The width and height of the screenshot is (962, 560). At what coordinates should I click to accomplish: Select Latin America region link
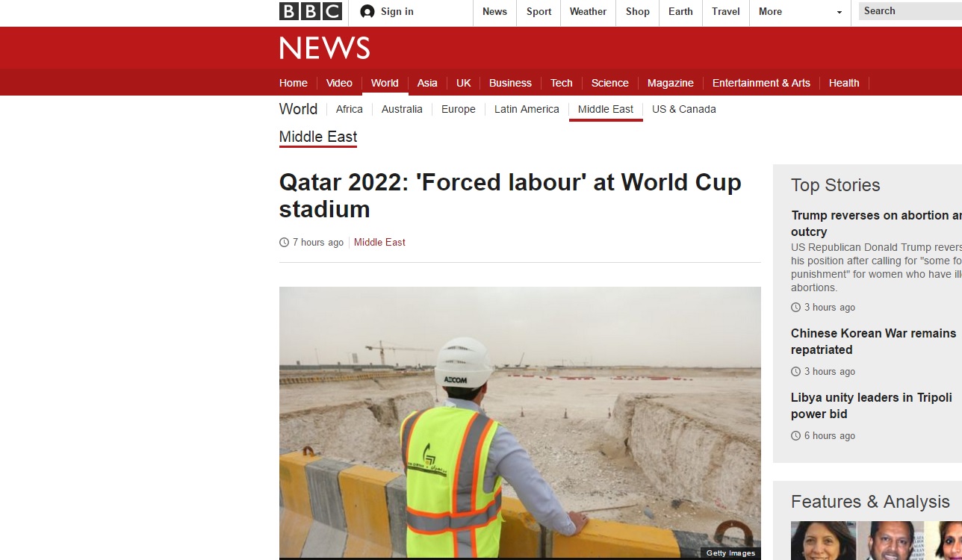pos(527,109)
